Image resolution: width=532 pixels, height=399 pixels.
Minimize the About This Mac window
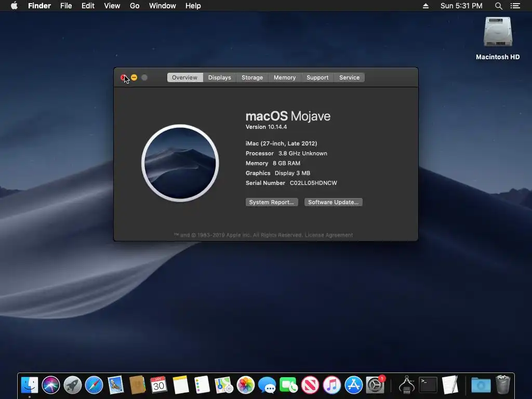(x=134, y=77)
